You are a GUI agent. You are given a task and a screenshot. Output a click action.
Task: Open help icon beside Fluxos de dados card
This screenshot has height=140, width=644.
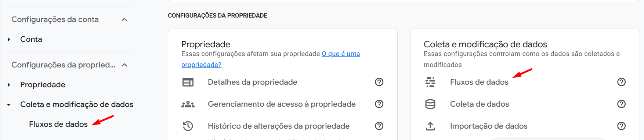tap(622, 82)
